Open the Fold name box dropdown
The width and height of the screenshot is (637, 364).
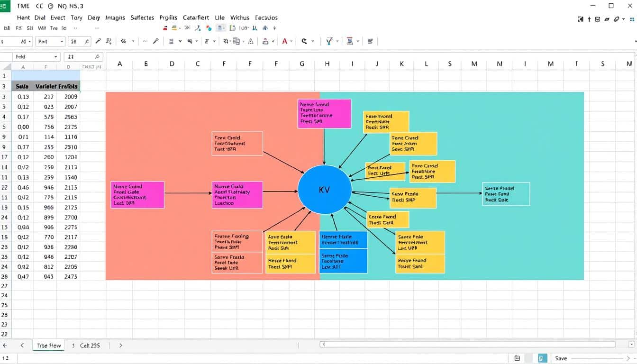[55, 57]
